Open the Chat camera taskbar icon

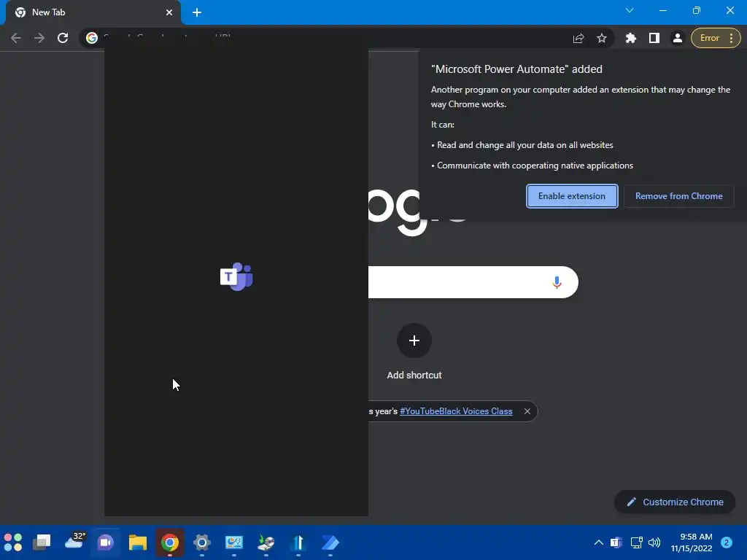106,542
